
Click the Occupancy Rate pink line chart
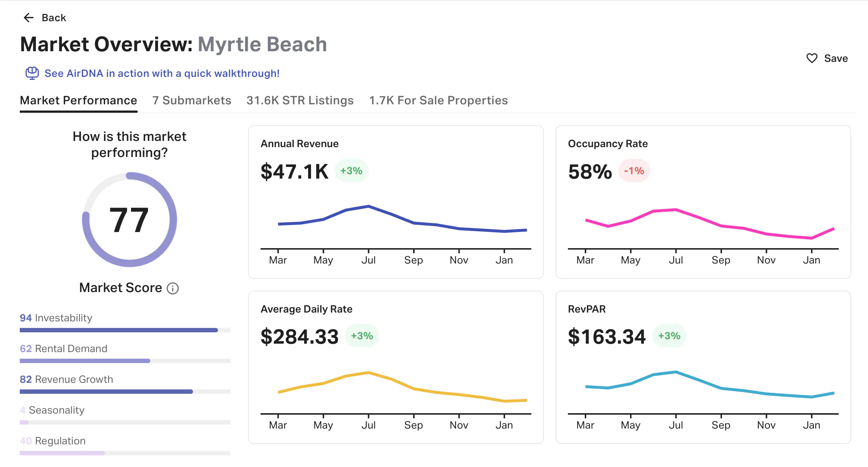710,223
